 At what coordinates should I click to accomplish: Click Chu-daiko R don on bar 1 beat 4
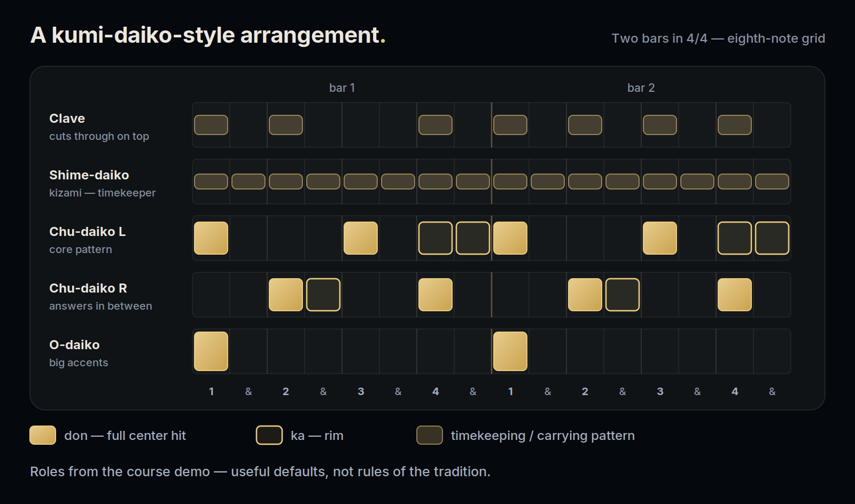(436, 295)
